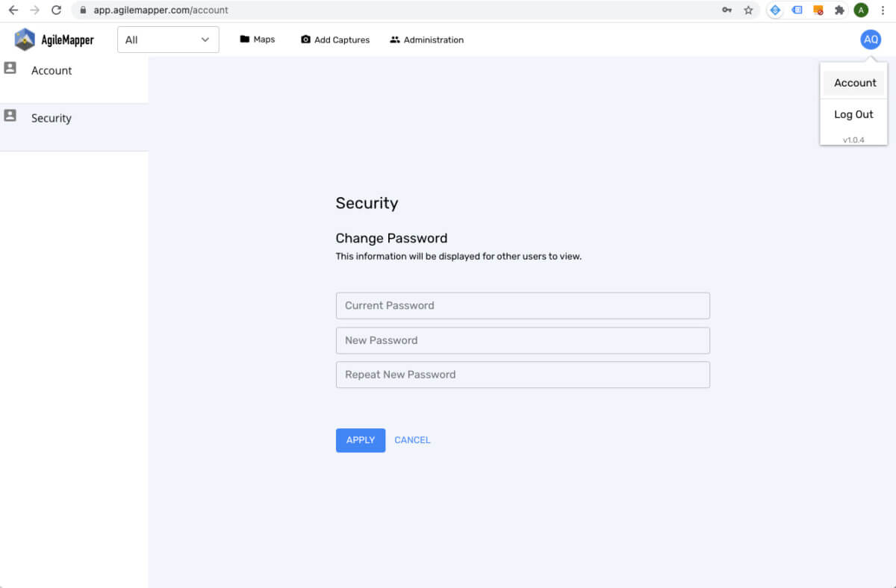Open the AQ user avatar menu
This screenshot has width=896, height=588.
point(871,40)
